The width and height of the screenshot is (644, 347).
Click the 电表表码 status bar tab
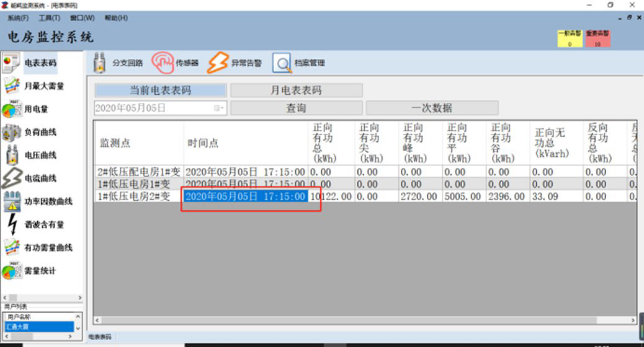coord(100,336)
